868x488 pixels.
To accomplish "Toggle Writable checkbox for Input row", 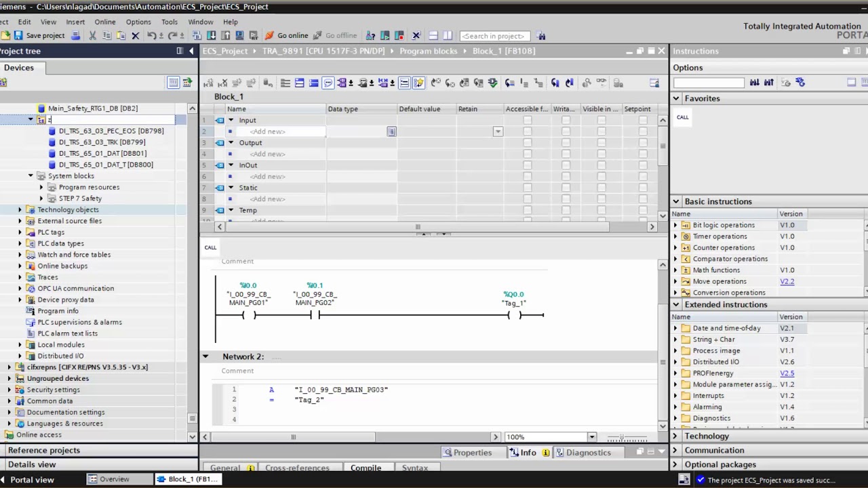I will [566, 120].
